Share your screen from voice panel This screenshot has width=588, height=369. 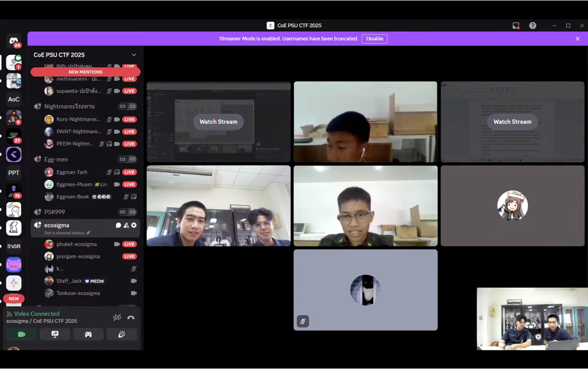click(x=55, y=334)
